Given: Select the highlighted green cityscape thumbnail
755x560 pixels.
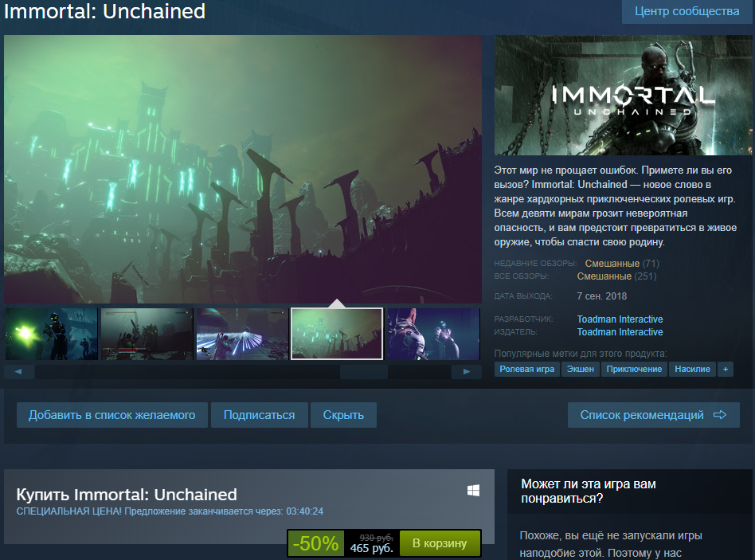Looking at the screenshot, I should point(337,335).
